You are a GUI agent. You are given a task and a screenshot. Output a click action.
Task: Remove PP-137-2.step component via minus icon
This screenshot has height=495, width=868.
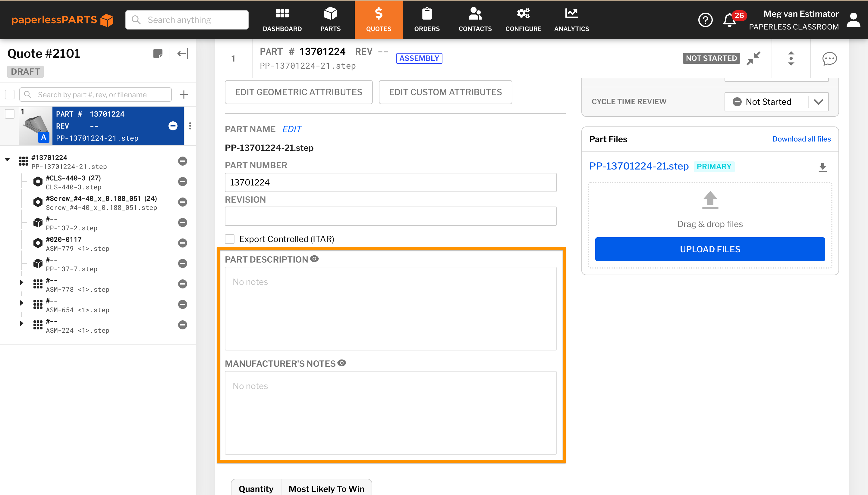coord(183,222)
